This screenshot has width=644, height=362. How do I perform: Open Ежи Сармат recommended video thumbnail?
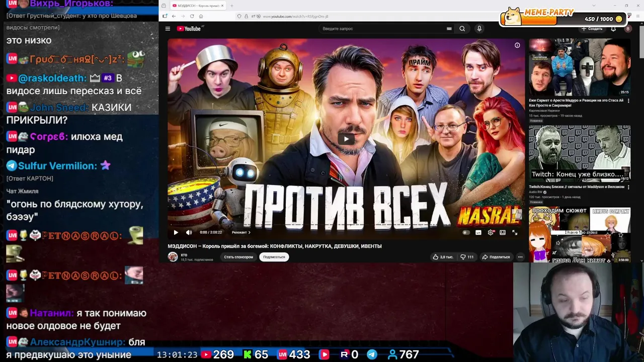(x=580, y=67)
